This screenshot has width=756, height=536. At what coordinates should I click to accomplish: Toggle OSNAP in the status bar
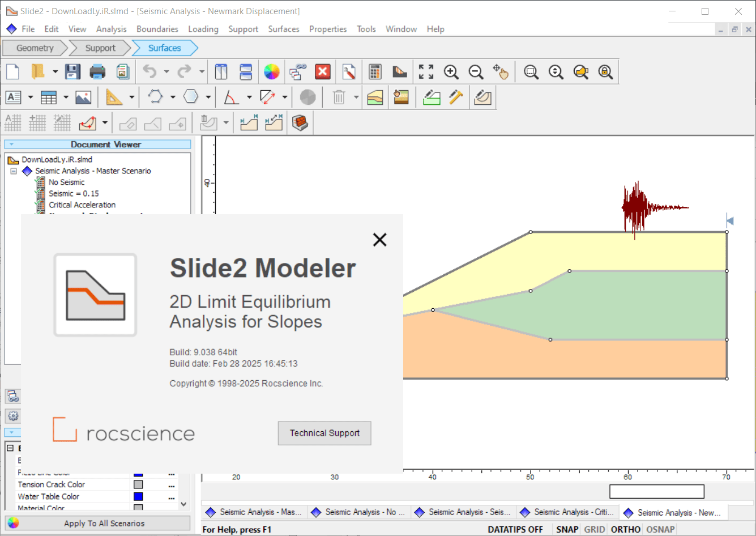[660, 529]
